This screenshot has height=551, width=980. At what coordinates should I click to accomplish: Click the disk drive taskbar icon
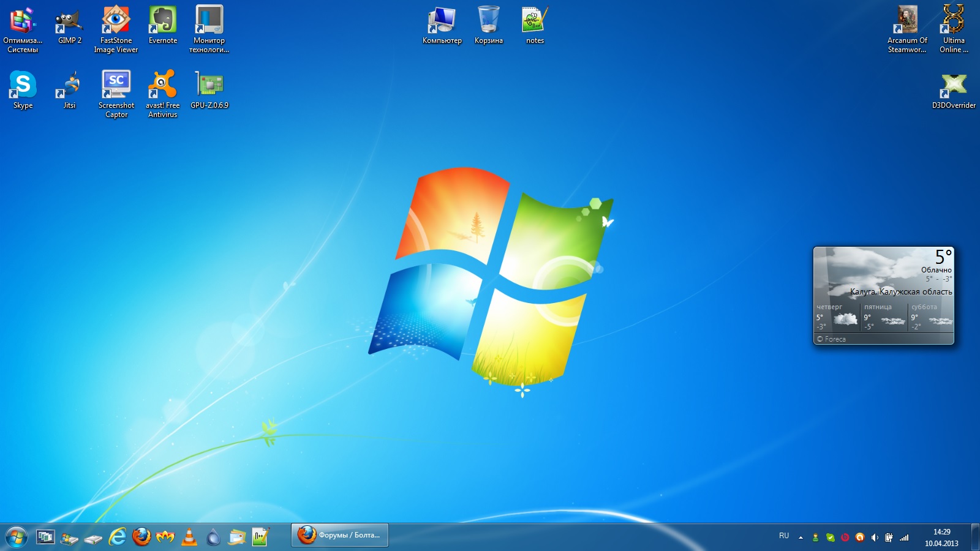pyautogui.click(x=93, y=539)
